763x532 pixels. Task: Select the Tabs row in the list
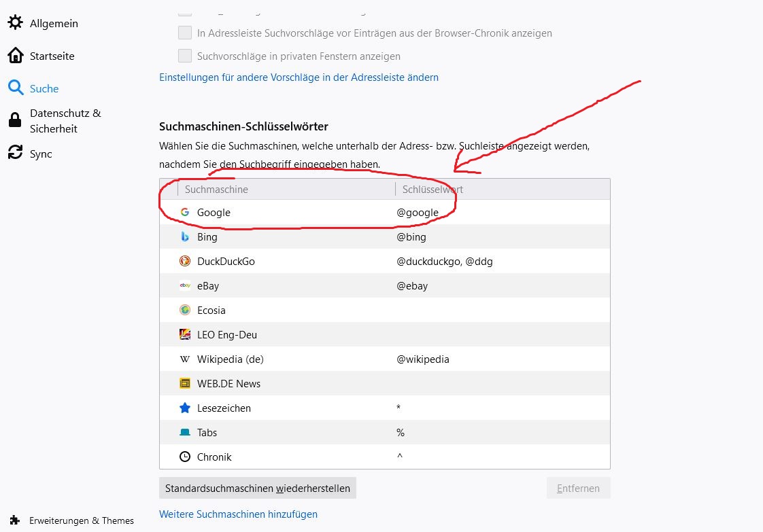coord(384,433)
